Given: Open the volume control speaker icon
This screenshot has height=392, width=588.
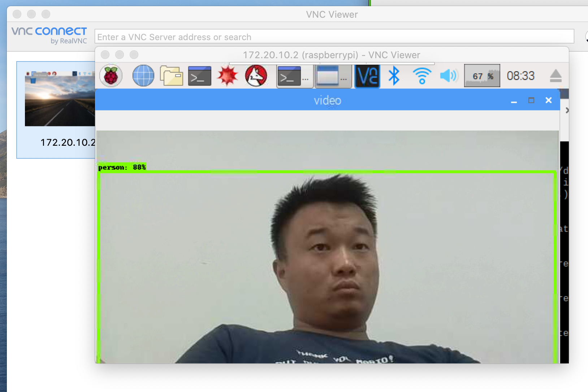Looking at the screenshot, I should [449, 76].
